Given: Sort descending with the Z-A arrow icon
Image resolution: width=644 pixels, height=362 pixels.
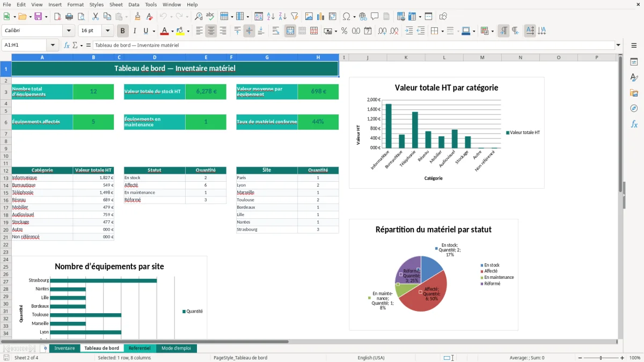Looking at the screenshot, I should pos(282,17).
